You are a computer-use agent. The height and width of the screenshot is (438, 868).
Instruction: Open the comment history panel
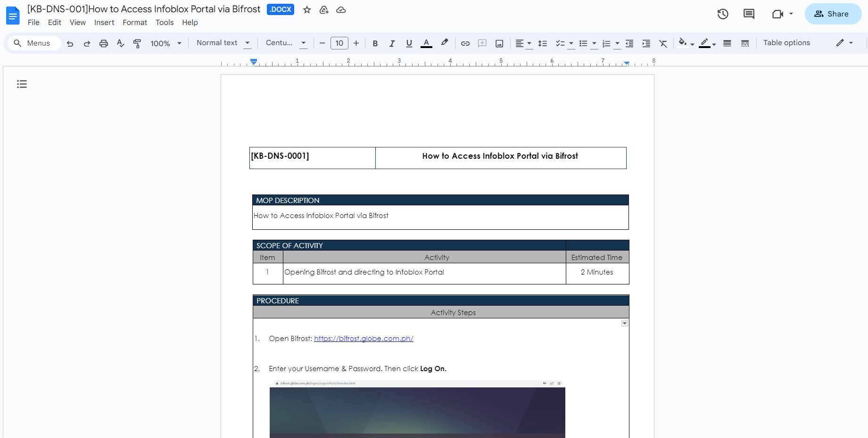pos(749,14)
